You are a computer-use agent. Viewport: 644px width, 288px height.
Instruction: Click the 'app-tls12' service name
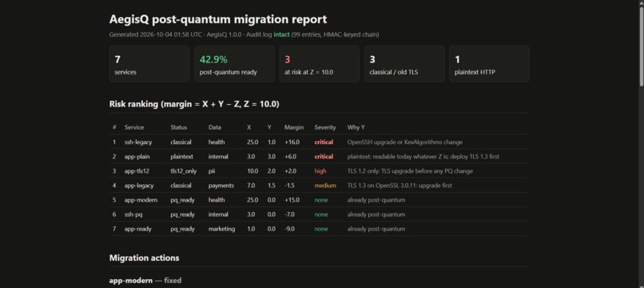coord(137,171)
